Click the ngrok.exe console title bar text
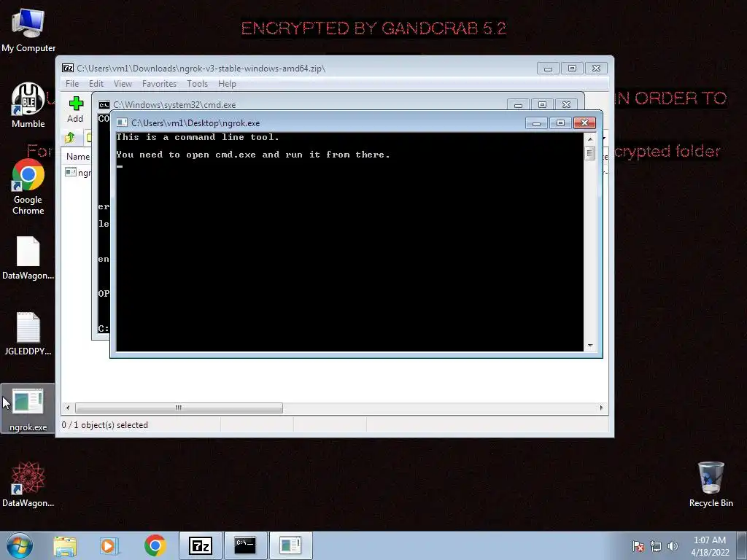This screenshot has height=560, width=747. (196, 123)
